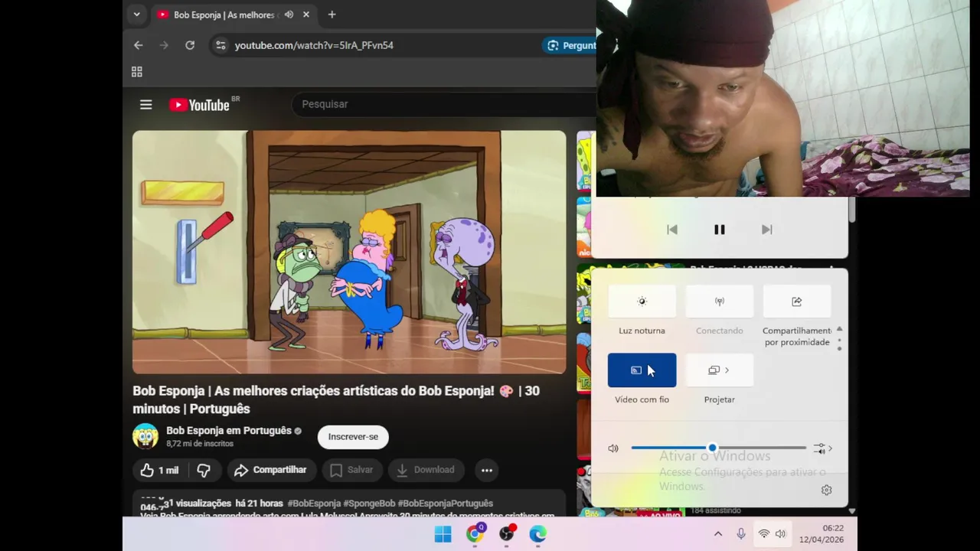Viewport: 980px width, 551px height.
Task: Click the Salvar button
Action: point(351,470)
